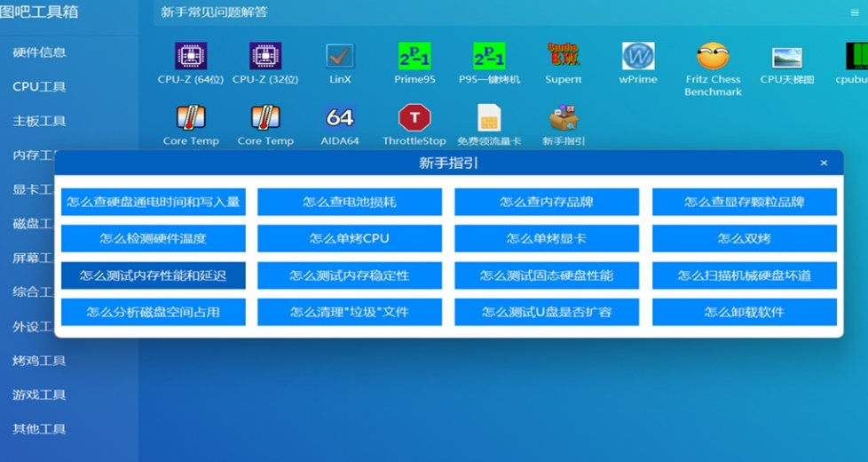Open 游戏工具 sidebar category
The height and width of the screenshot is (462, 868).
(39, 395)
